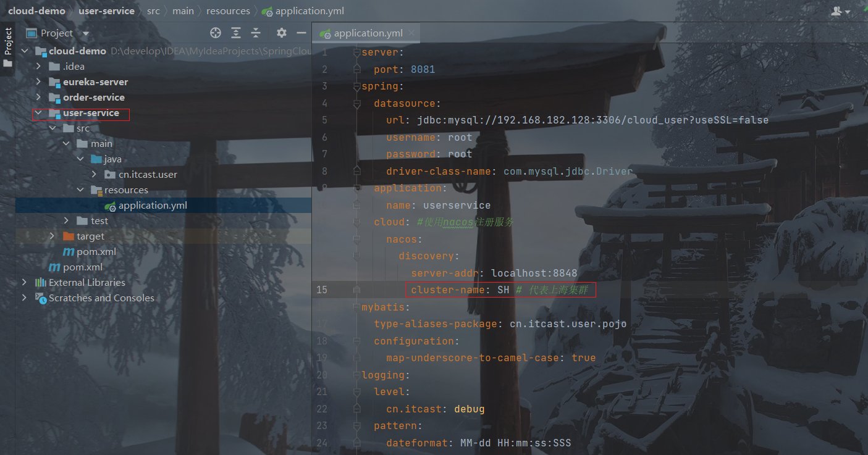Expand the Scratches and Consoles arrow
This screenshot has height=455, width=868.
pos(25,298)
